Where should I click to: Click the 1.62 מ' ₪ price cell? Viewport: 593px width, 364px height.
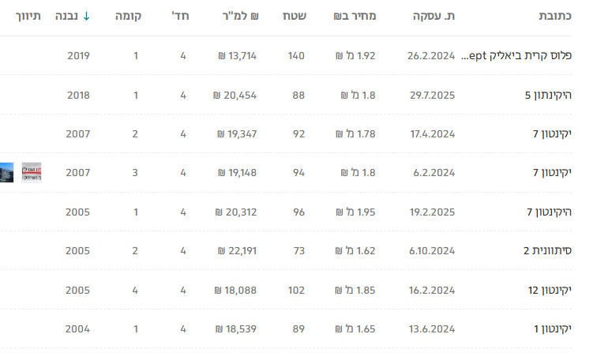(356, 251)
